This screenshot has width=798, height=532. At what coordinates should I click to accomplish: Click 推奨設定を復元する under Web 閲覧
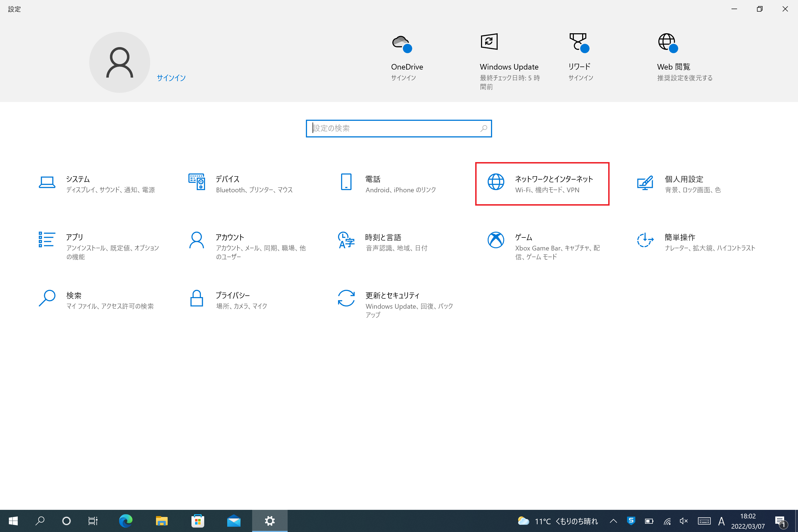click(x=685, y=78)
